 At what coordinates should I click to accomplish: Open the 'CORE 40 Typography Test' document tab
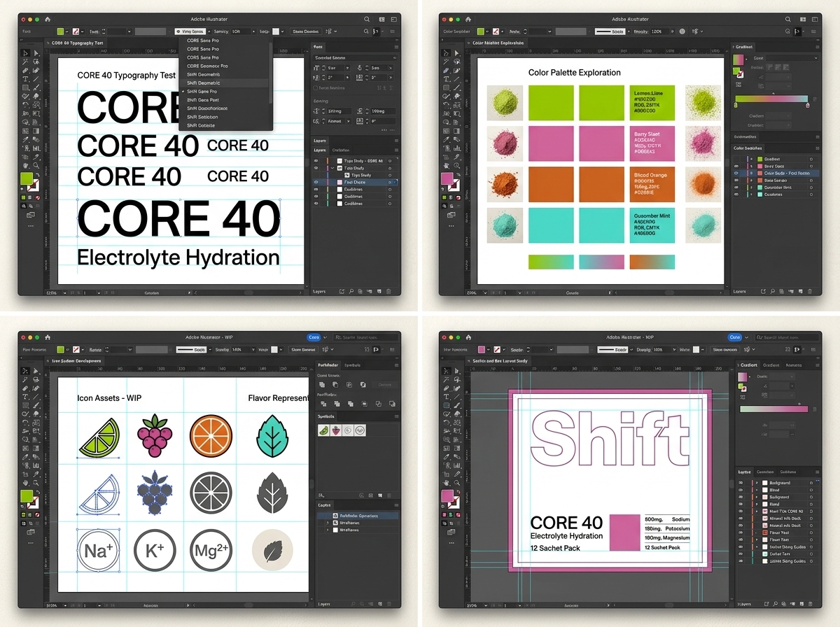(77, 43)
